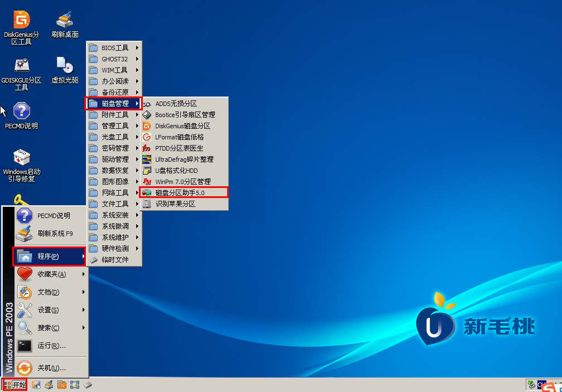Open the 硬件检测 program folder

pyautogui.click(x=114, y=249)
